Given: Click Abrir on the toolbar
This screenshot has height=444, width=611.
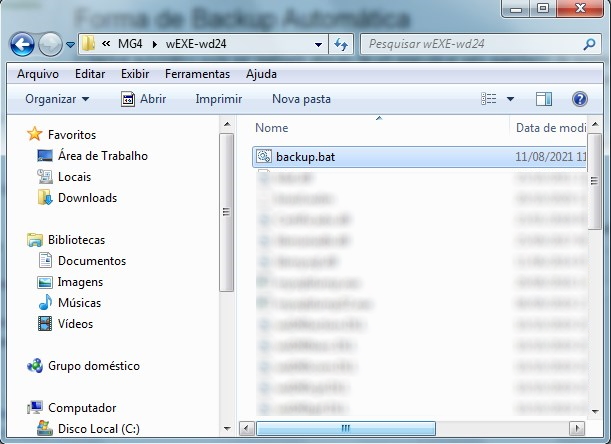Looking at the screenshot, I should 143,99.
